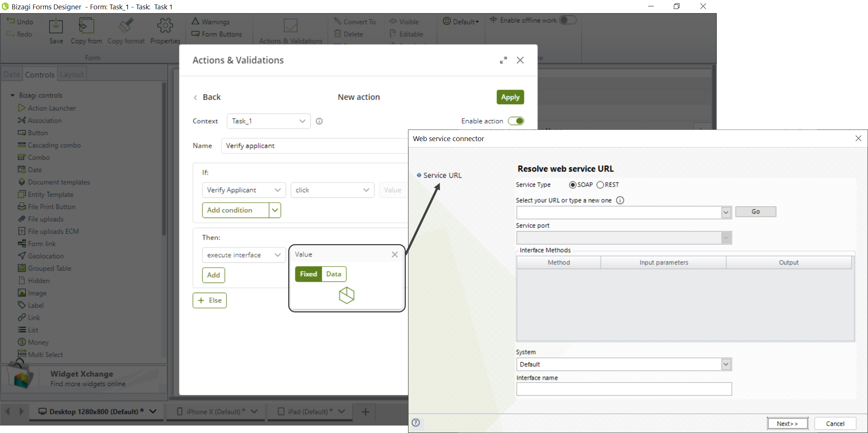Screen dimensions: 868x433
Task: Toggle the Enable action switch
Action: (x=516, y=121)
